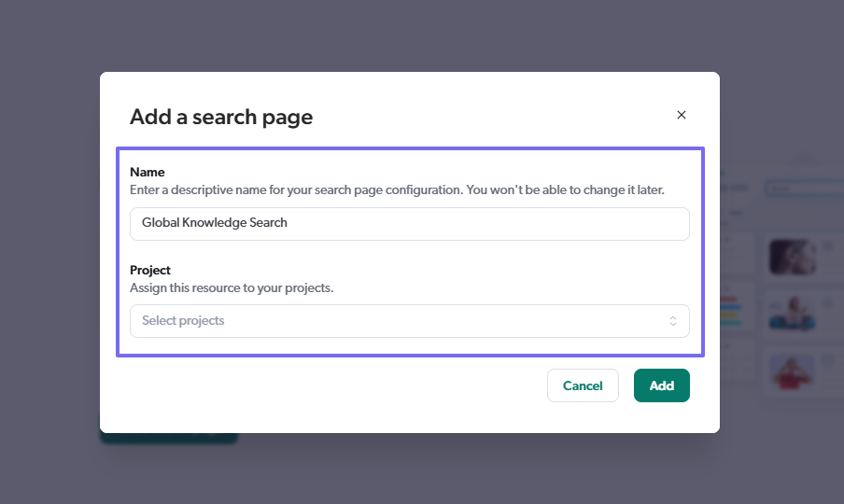Click the small blurred item beside the bottom thumbnail
This screenshot has width=844, height=504.
pos(827,360)
